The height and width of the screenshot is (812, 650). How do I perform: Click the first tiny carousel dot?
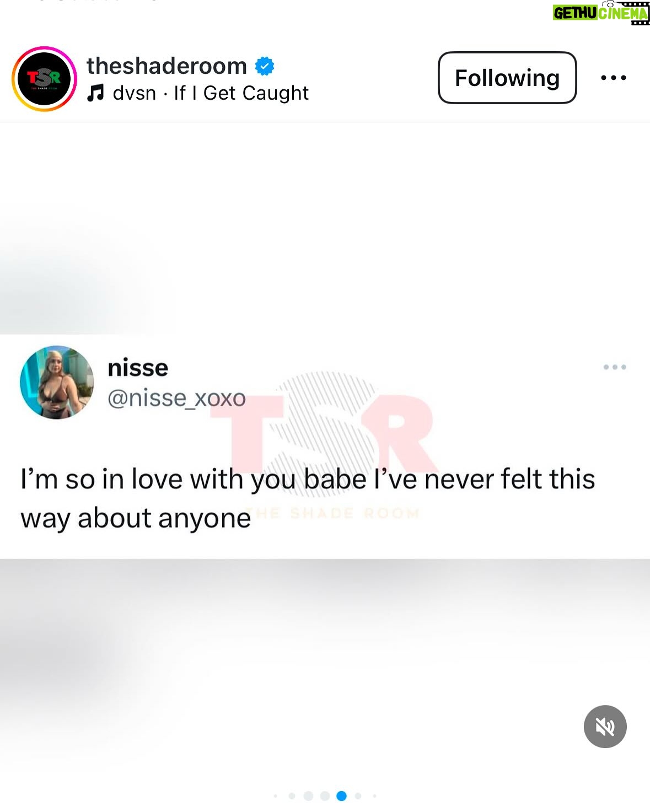pos(276,795)
